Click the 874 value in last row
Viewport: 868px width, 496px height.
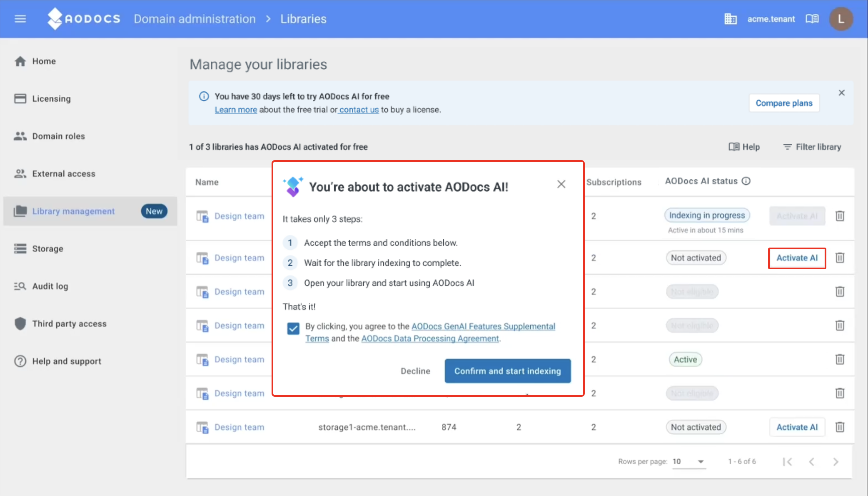click(449, 427)
